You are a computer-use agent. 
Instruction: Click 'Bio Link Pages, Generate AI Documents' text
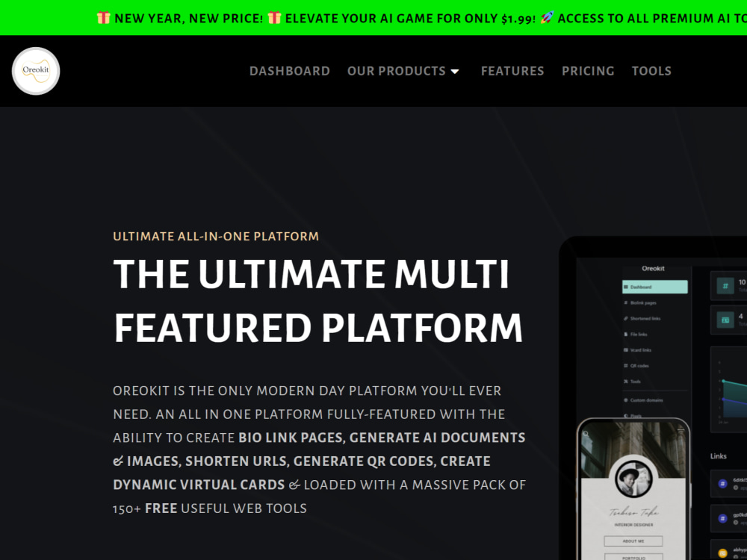pos(382,438)
